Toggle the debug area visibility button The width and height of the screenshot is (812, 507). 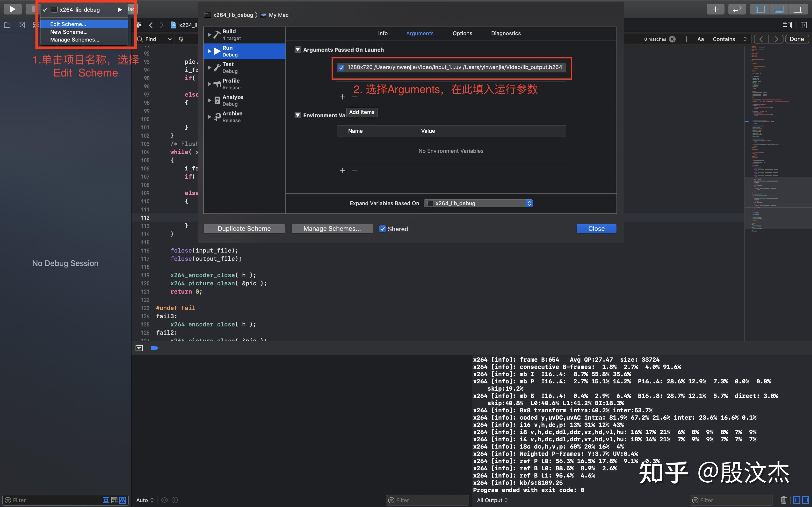point(779,9)
